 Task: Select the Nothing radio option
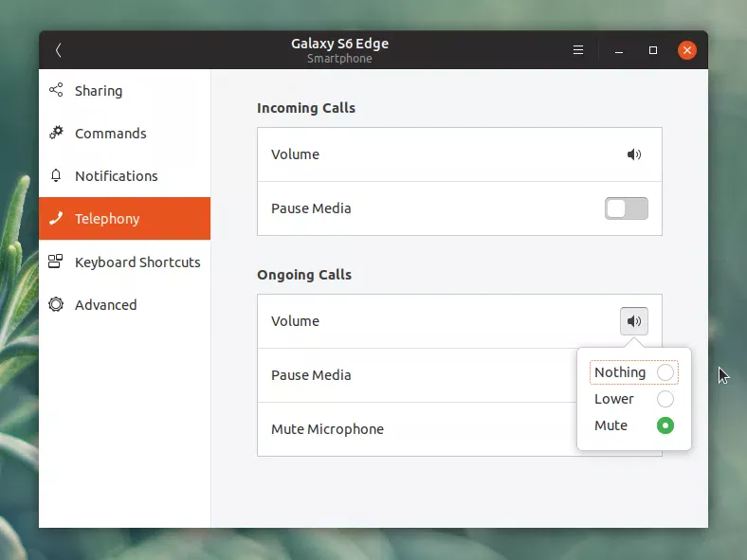(x=665, y=372)
